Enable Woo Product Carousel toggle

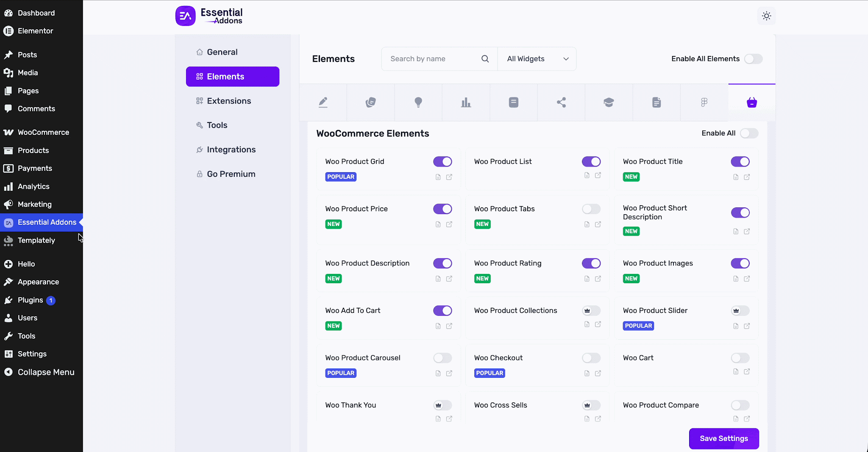(442, 358)
